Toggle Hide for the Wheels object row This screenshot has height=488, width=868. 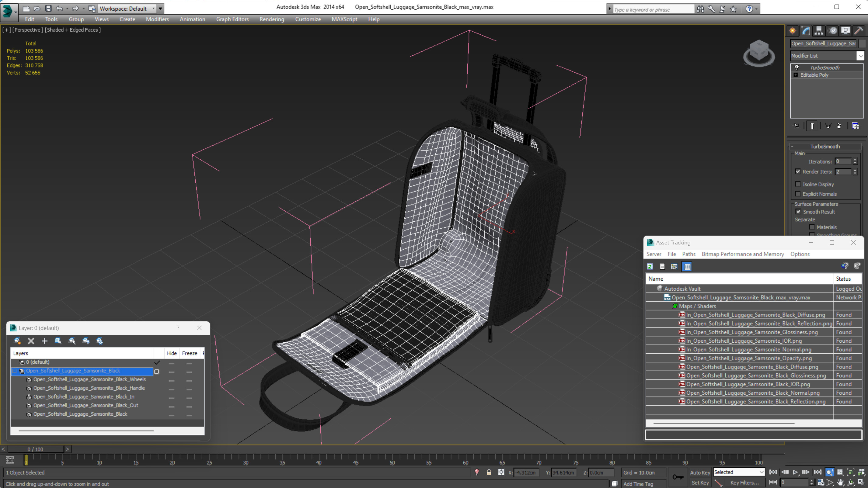(x=172, y=381)
